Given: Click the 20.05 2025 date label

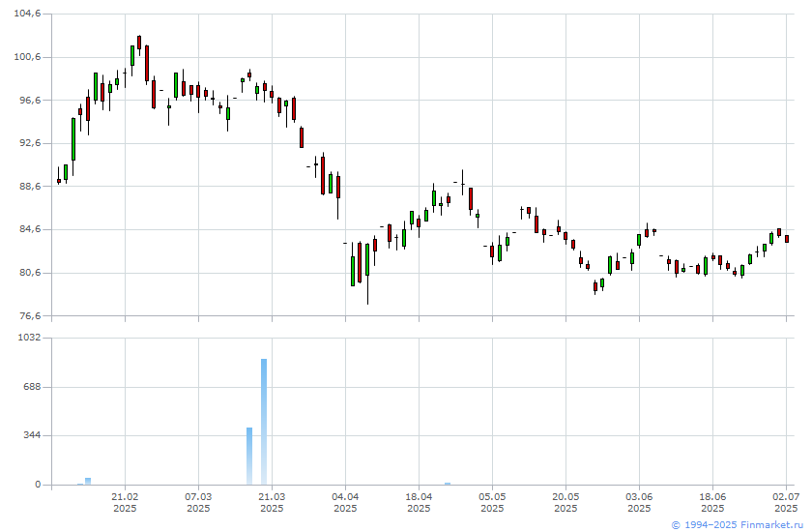Looking at the screenshot, I should coord(566,502).
